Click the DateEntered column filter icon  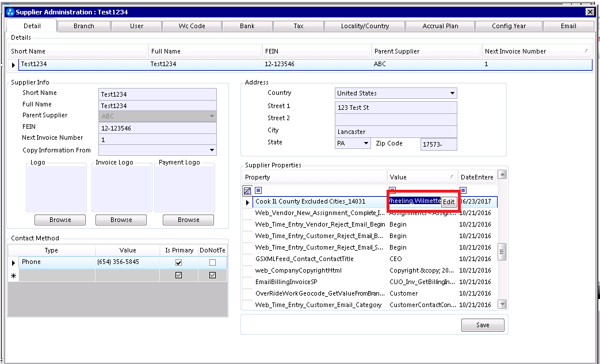tap(463, 190)
